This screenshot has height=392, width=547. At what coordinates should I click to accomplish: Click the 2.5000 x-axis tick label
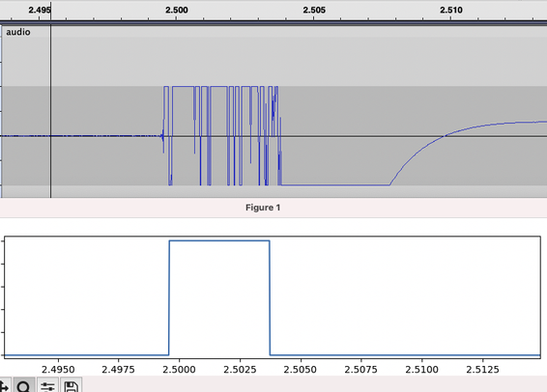coord(179,370)
